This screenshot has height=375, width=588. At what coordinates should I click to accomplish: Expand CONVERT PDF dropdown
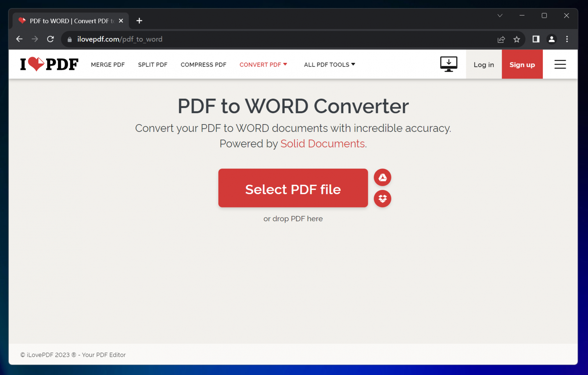coord(263,65)
